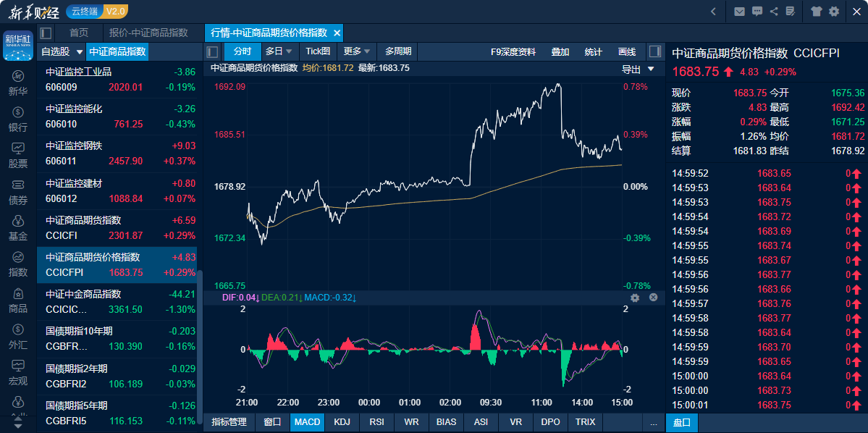The width and height of the screenshot is (868, 433).
Task: Click the 新华社 logo icon
Action: click(x=17, y=46)
